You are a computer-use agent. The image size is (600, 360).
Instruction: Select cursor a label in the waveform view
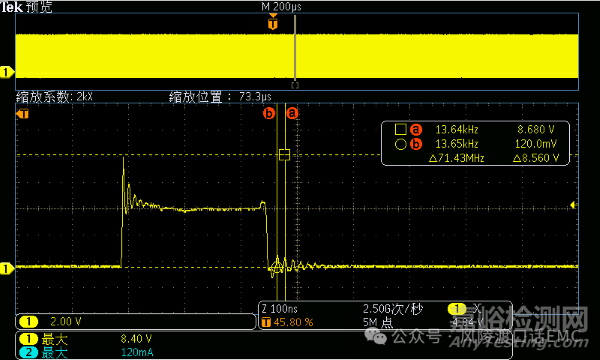292,113
